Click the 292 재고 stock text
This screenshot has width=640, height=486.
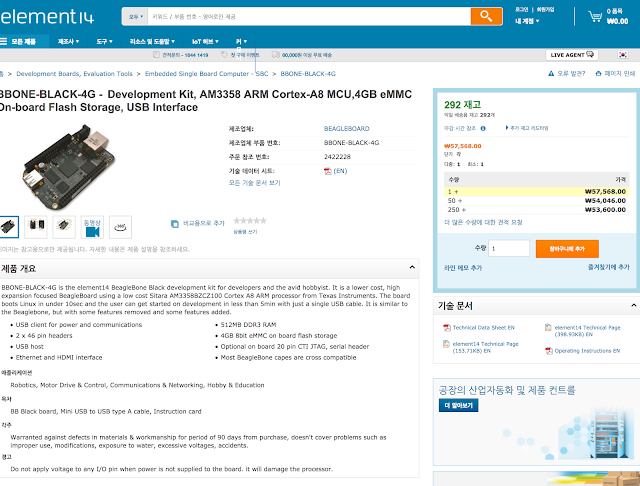point(462,105)
